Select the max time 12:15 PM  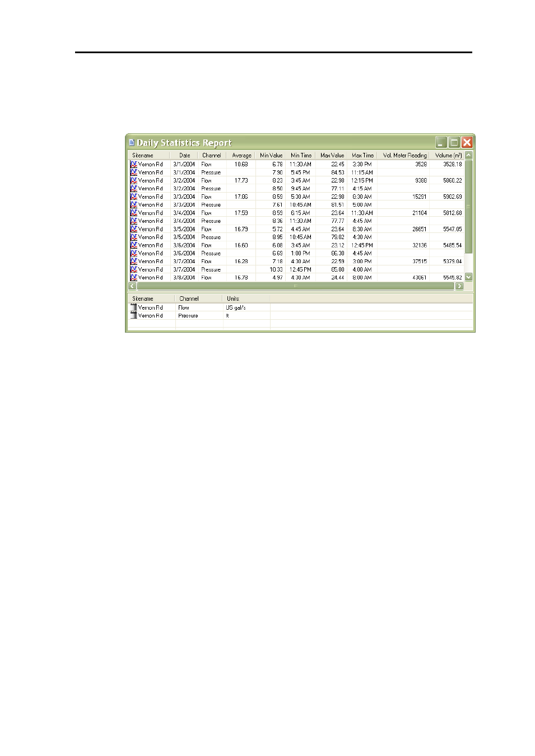tap(362, 181)
